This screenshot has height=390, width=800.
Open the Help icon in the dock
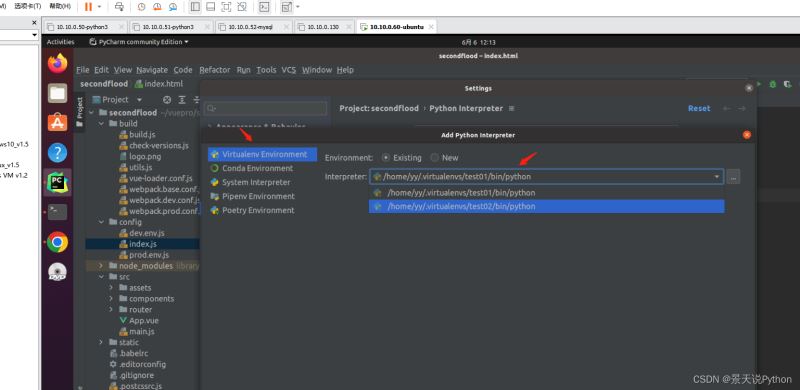[58, 152]
